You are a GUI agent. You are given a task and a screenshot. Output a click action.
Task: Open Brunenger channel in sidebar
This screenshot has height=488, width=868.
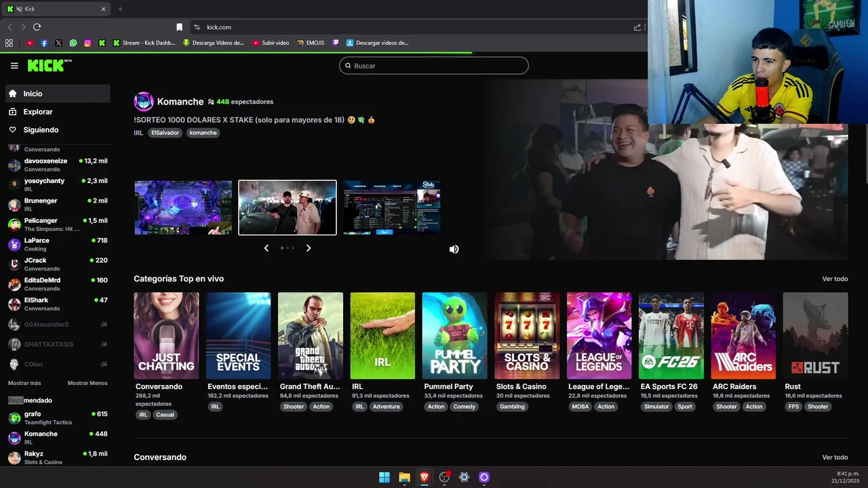pos(58,204)
